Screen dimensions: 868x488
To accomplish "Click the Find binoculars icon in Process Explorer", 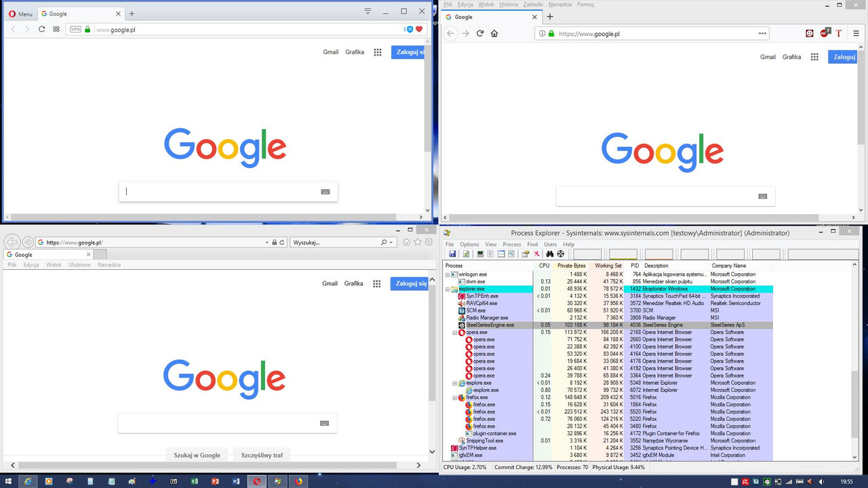I will (x=550, y=254).
